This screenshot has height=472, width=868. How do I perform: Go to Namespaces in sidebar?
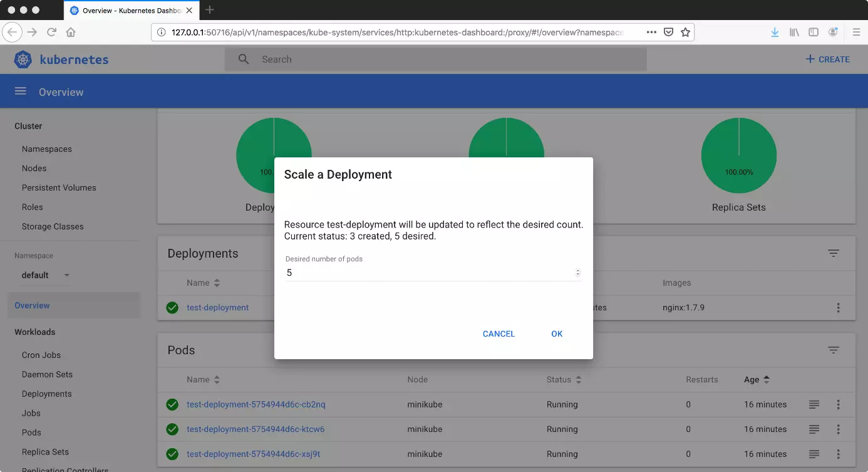[47, 149]
